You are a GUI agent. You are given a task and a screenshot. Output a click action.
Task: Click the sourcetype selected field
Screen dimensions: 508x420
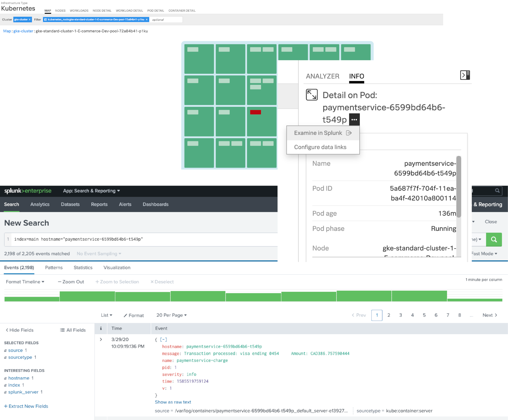(20, 357)
